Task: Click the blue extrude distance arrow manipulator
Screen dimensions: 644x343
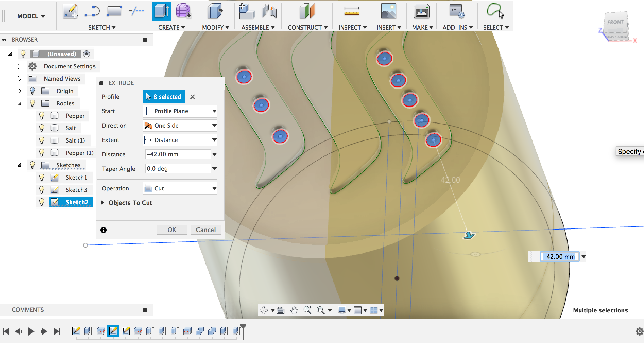Action: click(469, 235)
